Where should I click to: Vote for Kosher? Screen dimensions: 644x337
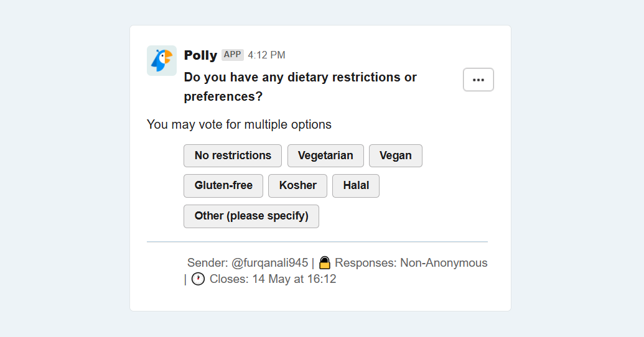click(x=298, y=185)
